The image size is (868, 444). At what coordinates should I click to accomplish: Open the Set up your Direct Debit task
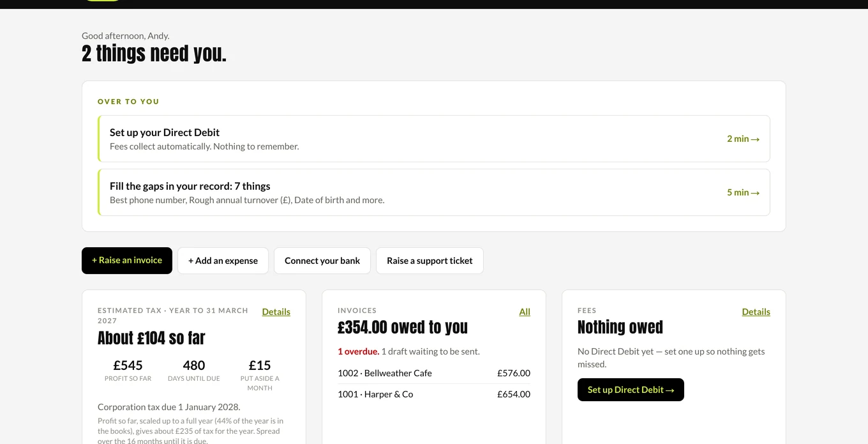tap(434, 139)
